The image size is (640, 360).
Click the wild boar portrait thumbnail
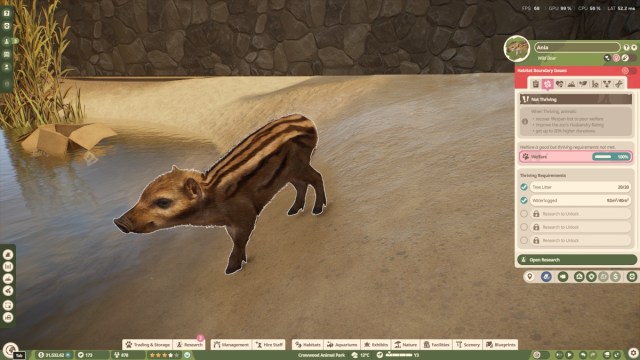[x=517, y=49]
